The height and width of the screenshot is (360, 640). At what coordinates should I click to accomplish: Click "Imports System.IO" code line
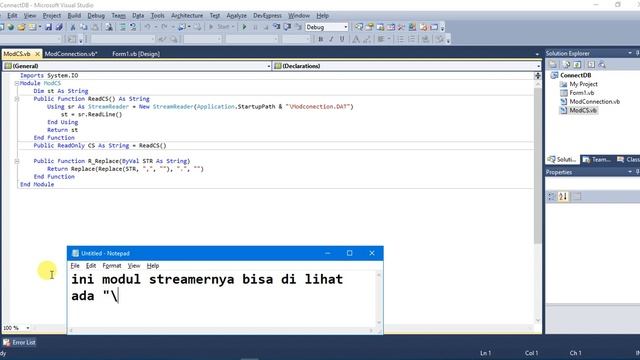[49, 76]
